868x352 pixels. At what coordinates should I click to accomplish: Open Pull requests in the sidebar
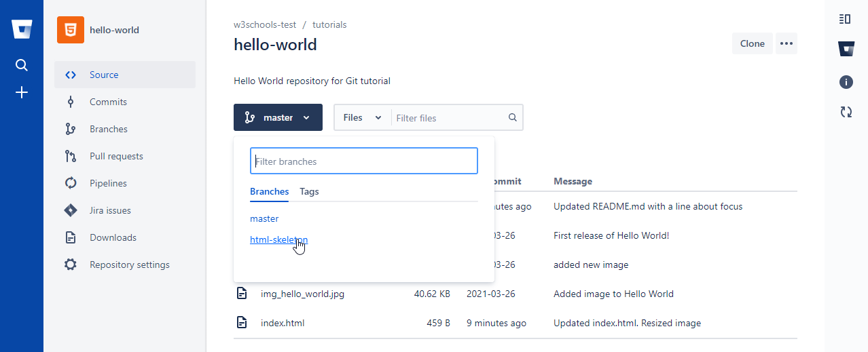click(116, 156)
